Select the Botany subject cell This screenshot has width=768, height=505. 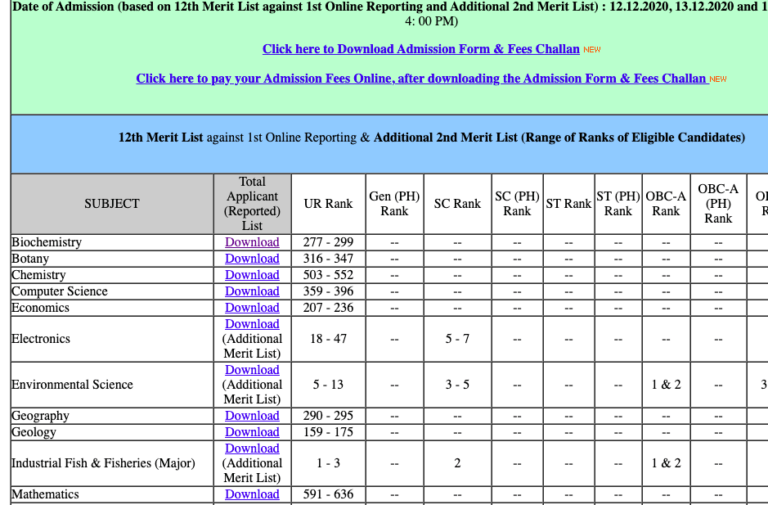point(112,259)
